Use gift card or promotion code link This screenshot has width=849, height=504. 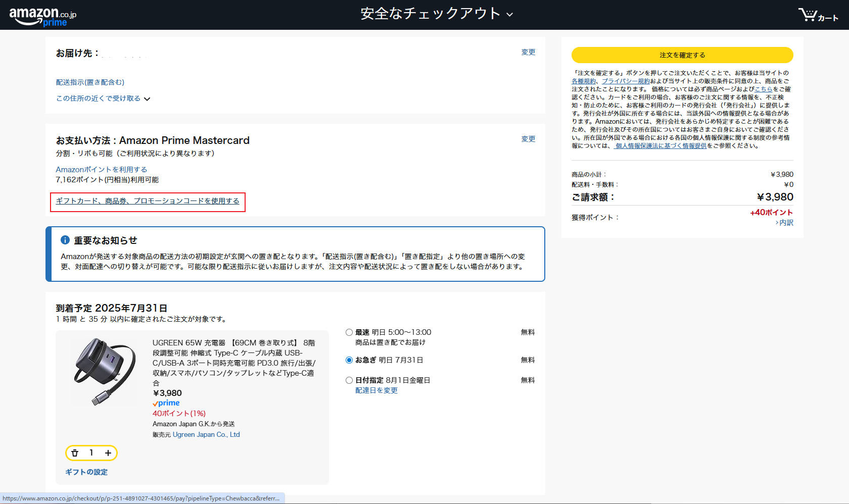(x=148, y=201)
